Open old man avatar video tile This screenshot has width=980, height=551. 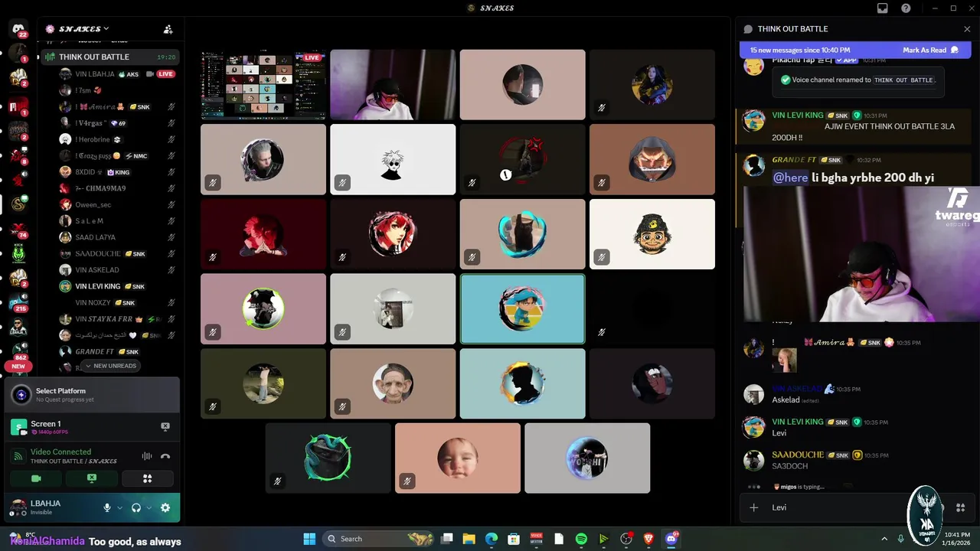click(393, 383)
